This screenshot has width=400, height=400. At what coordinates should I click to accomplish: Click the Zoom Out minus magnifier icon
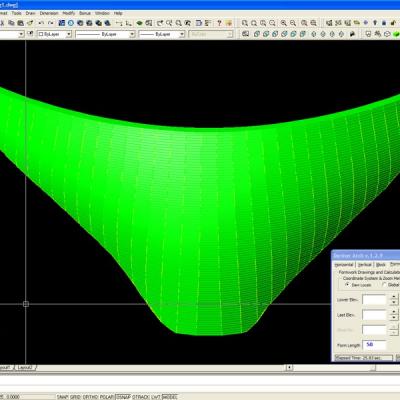pos(293,23)
